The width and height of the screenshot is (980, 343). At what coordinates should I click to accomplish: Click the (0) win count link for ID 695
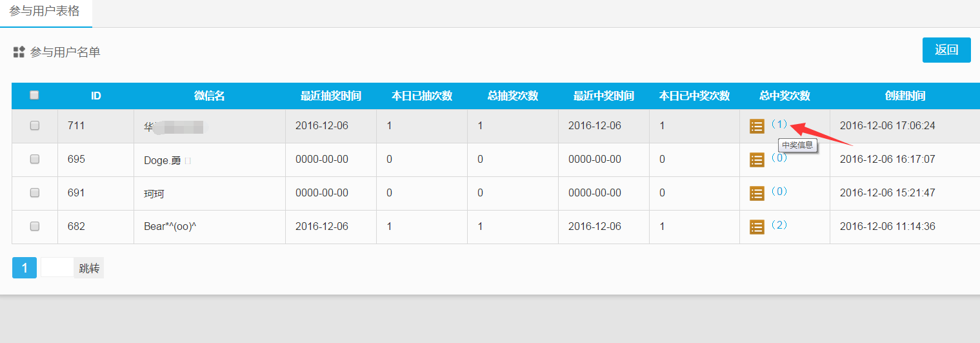click(x=779, y=158)
